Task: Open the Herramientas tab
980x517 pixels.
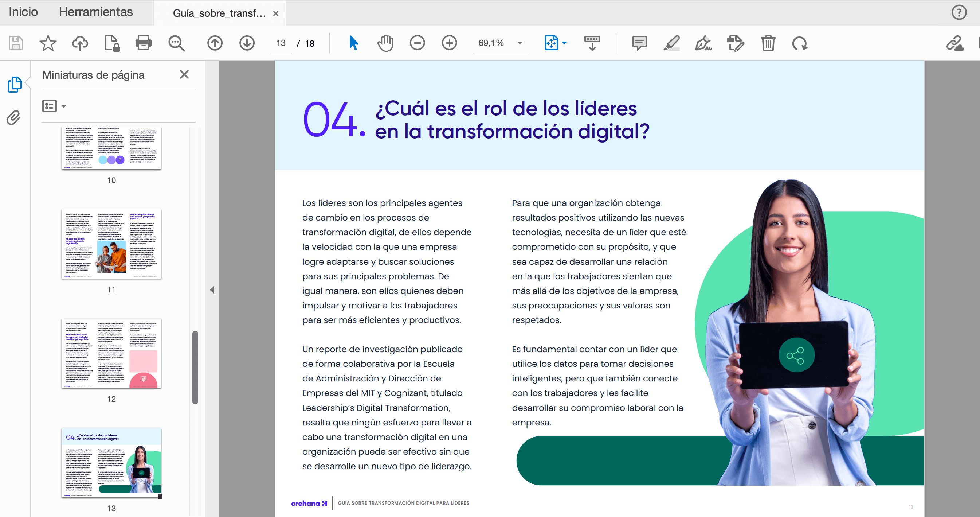Action: [x=95, y=12]
